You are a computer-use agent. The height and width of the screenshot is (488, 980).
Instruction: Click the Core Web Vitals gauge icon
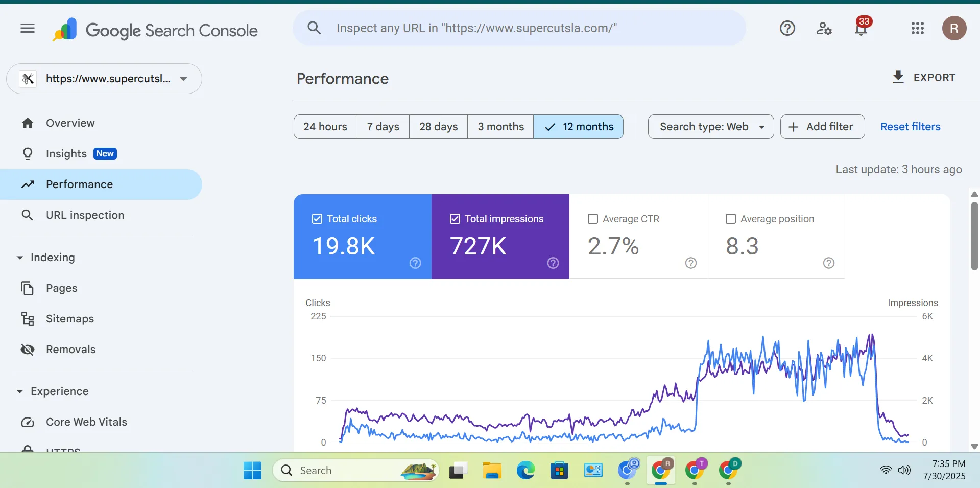point(28,422)
